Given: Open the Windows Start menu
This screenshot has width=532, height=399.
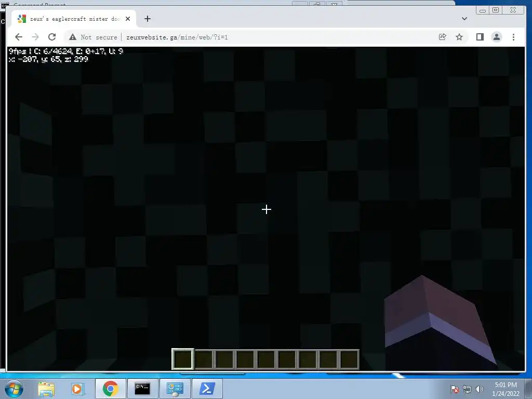Looking at the screenshot, I should 14,389.
